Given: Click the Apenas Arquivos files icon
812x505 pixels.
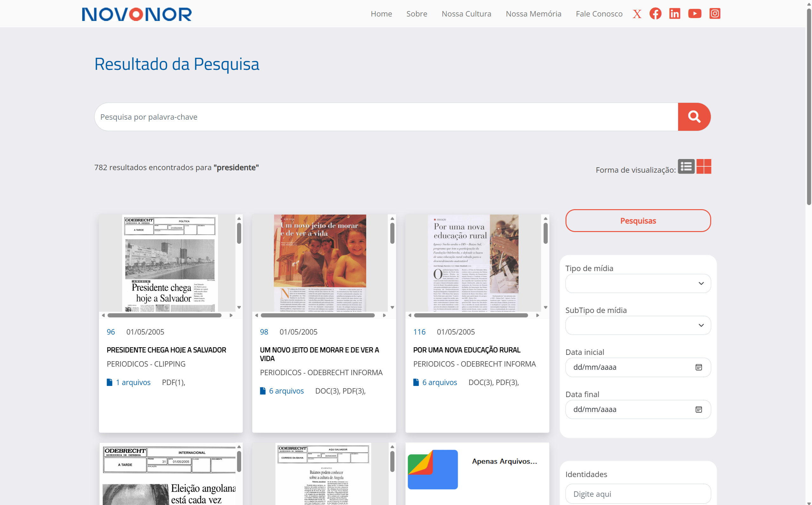Looking at the screenshot, I should point(433,469).
